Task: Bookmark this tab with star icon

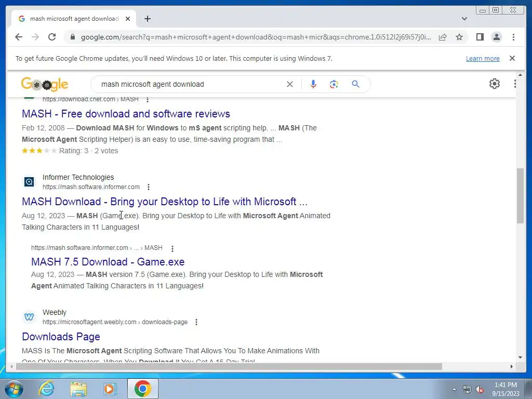Action: 459,37
